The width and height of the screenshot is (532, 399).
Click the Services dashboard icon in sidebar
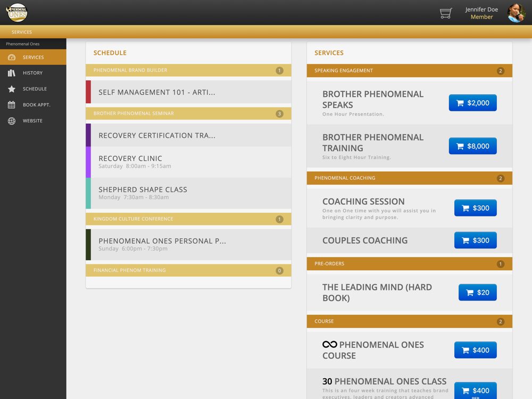(x=12, y=57)
